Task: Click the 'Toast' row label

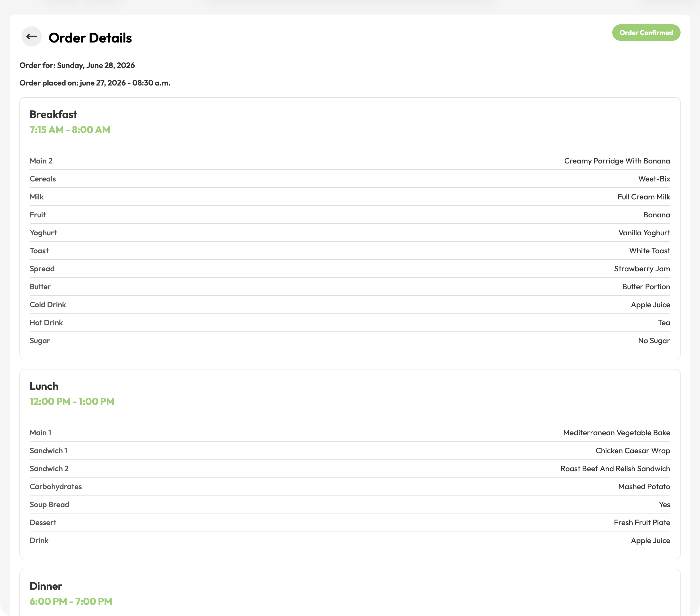Action: [x=39, y=250]
